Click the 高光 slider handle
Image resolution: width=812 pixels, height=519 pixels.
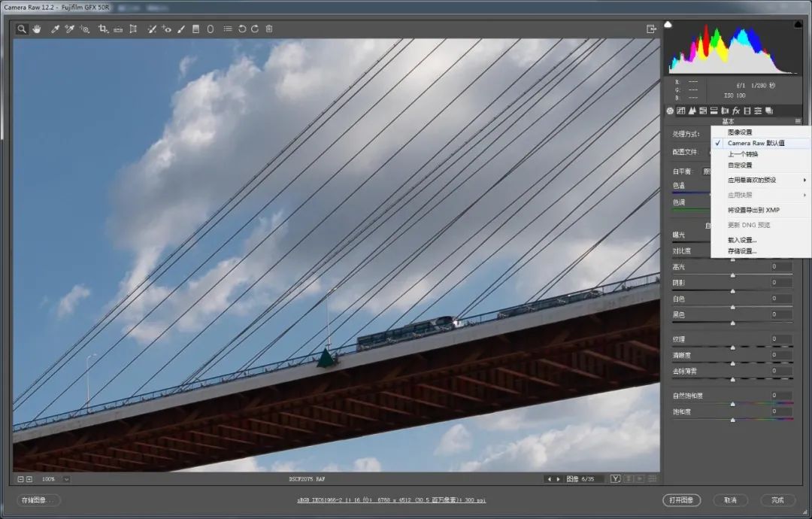(x=732, y=275)
